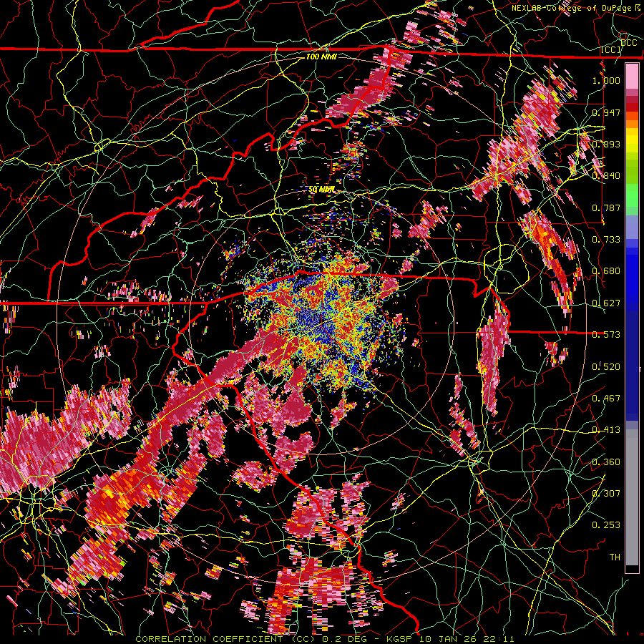This screenshot has height=644, width=644.
Task: Select the 0.307 legend value
Action: pyautogui.click(x=606, y=494)
